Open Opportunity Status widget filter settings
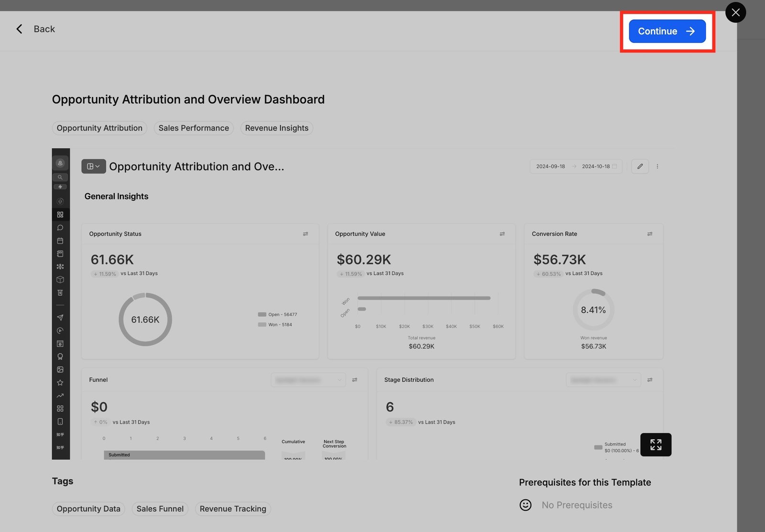 pos(306,234)
